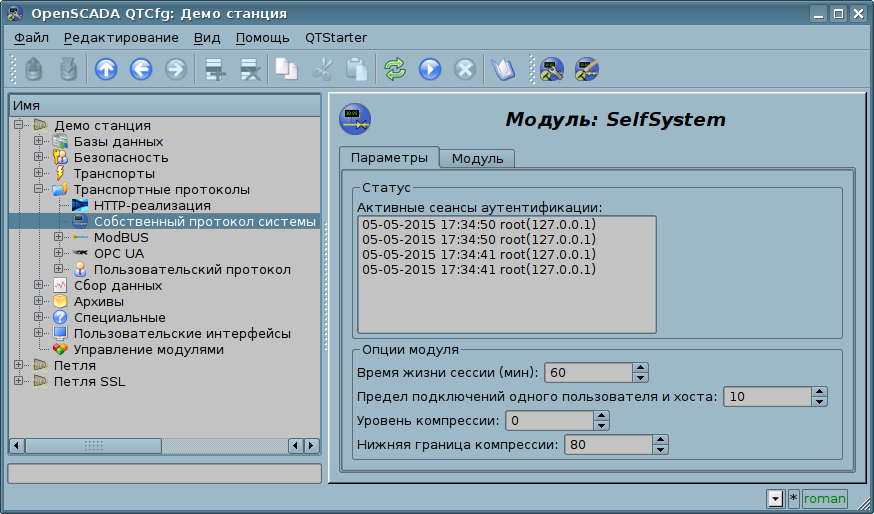Decrease the Предел подключений value
Screen dimensions: 874x514
(819, 401)
